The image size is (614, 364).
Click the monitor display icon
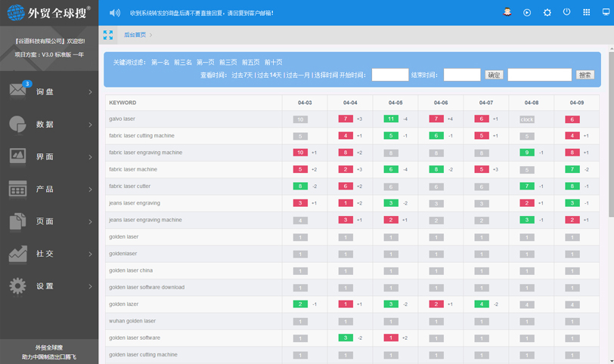[x=605, y=13]
